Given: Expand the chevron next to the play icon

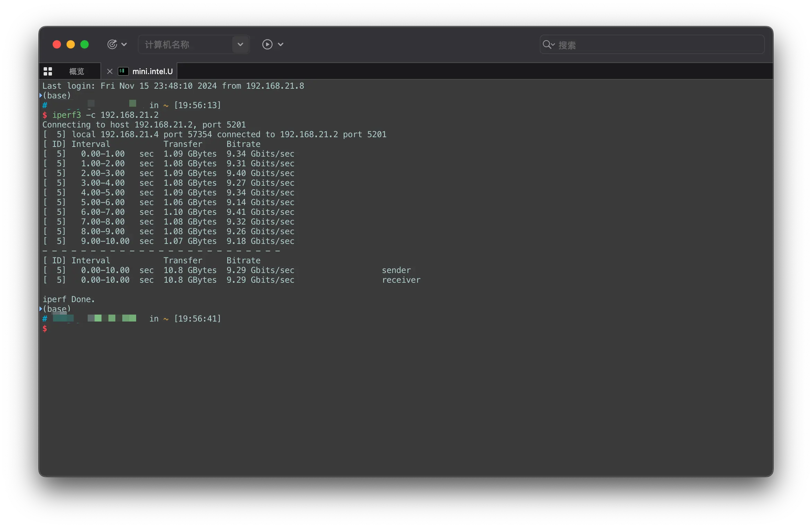Looking at the screenshot, I should tap(281, 44).
